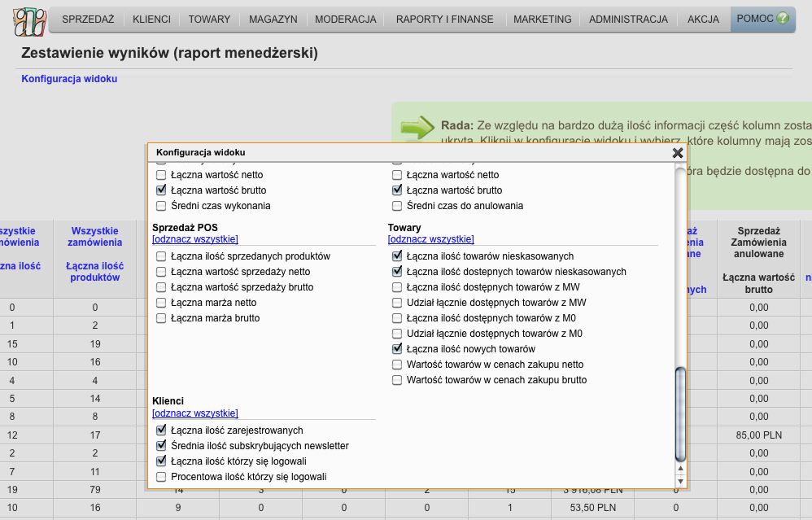The height and width of the screenshot is (520, 812).
Task: Open the TOWARY menu
Action: [209, 20]
